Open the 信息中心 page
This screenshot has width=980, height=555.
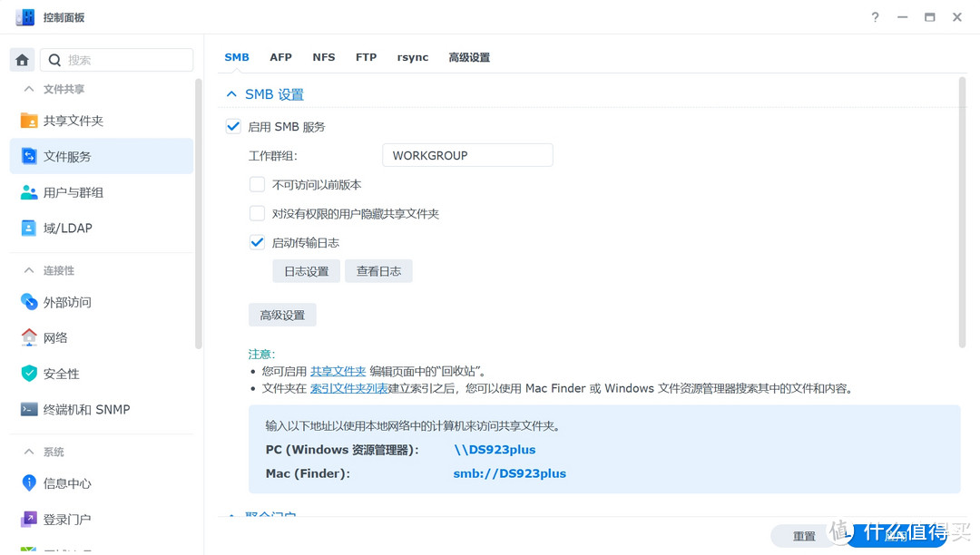tap(65, 482)
